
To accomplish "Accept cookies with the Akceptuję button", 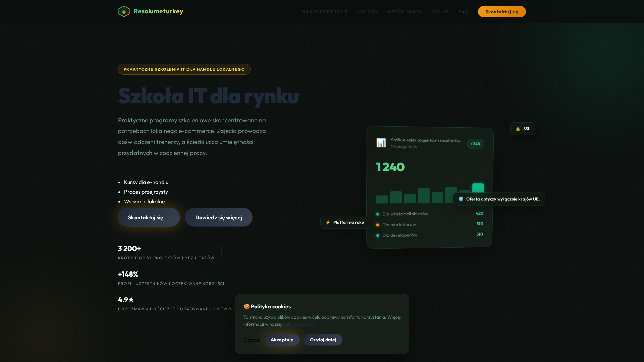I will pyautogui.click(x=282, y=340).
